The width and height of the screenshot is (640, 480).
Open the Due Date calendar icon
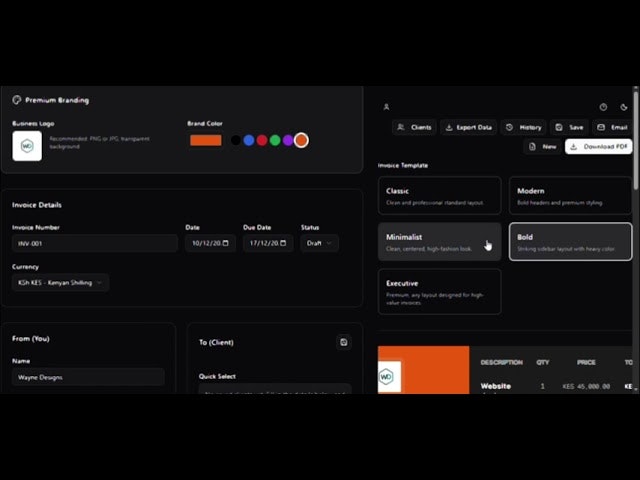click(283, 243)
